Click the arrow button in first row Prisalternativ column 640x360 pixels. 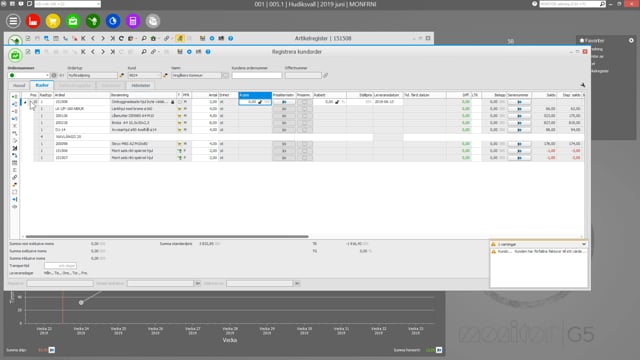pos(284,102)
